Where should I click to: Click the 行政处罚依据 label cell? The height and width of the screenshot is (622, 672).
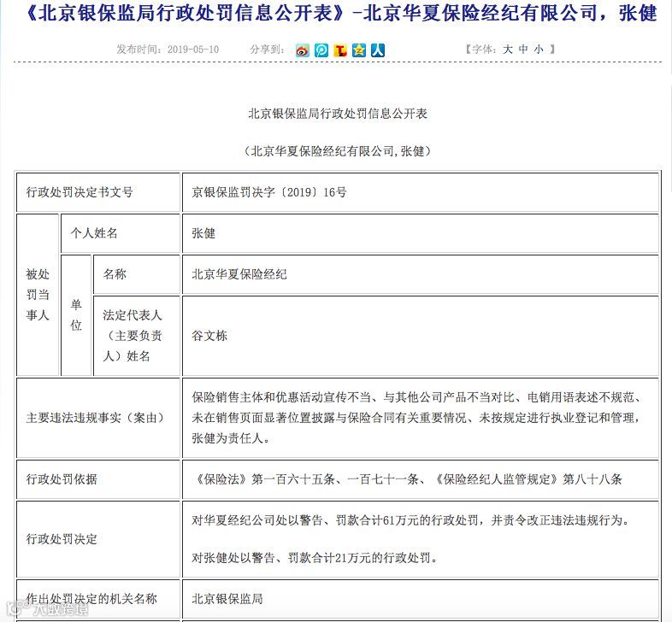98,479
